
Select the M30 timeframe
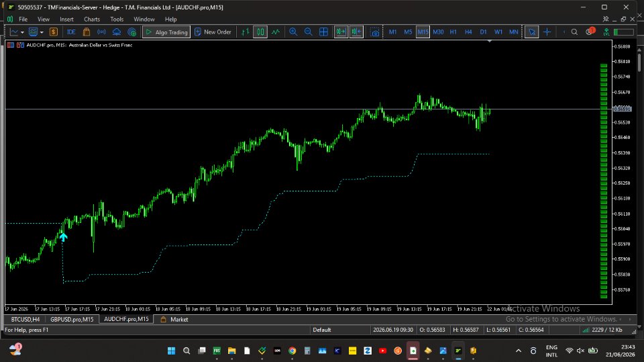pos(438,32)
